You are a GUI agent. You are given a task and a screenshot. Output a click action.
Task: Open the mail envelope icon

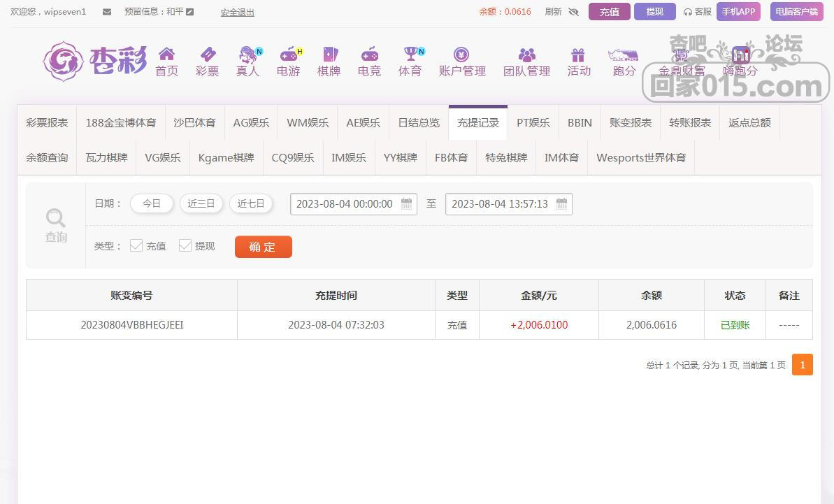[107, 12]
